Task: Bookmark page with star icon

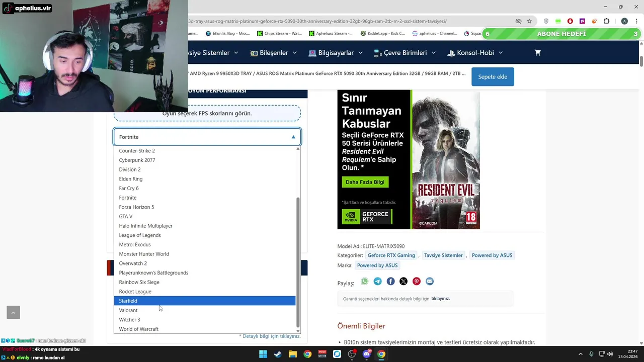Action: pyautogui.click(x=529, y=21)
